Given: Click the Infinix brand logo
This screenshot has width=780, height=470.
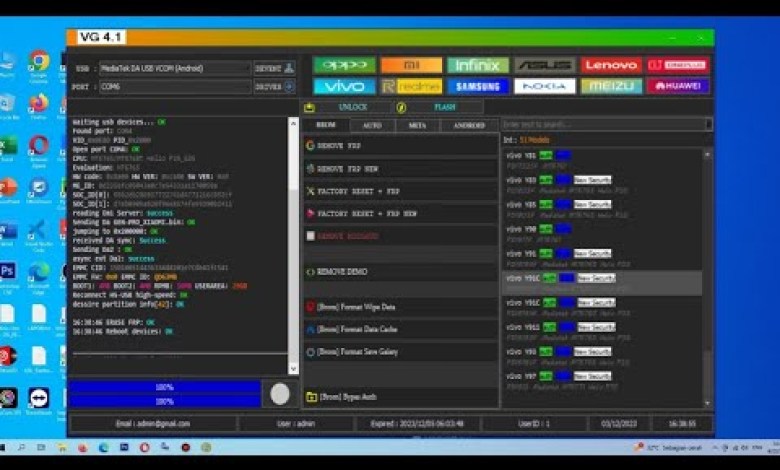Looking at the screenshot, I should (478, 65).
